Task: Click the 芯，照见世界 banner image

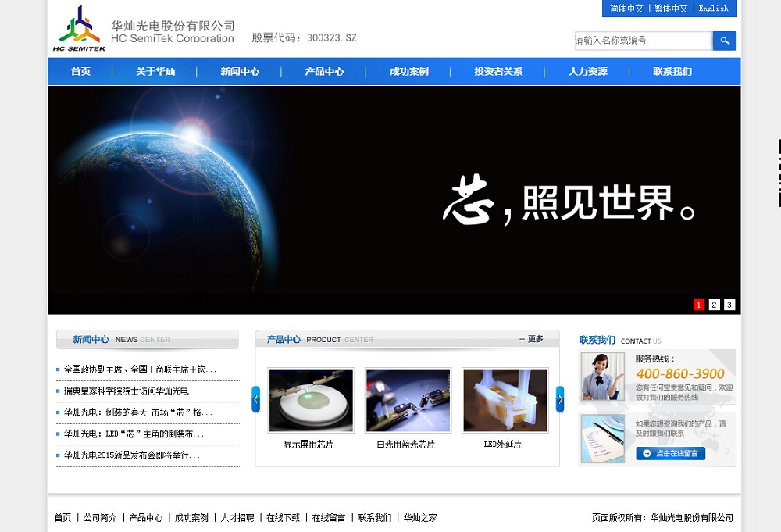Action: pos(394,200)
